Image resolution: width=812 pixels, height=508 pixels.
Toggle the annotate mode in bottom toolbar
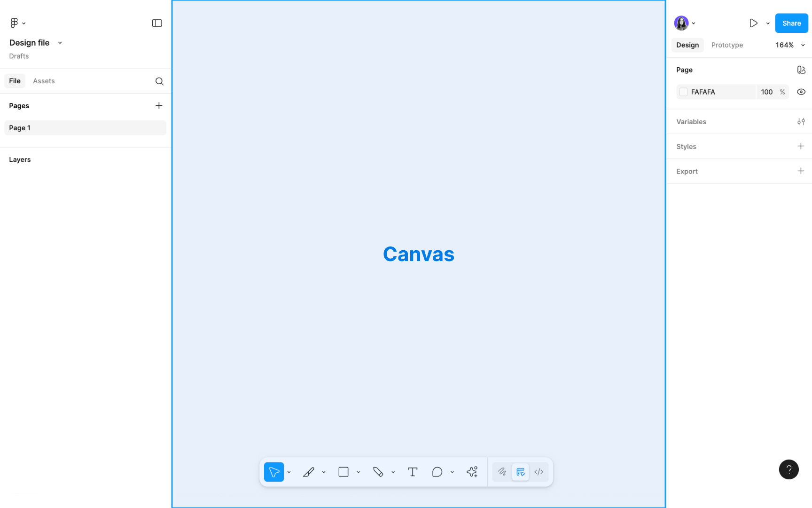(501, 472)
